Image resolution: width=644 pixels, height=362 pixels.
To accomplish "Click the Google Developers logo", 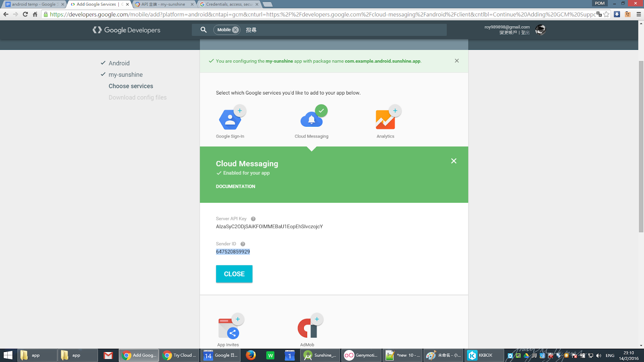I will coord(126,30).
